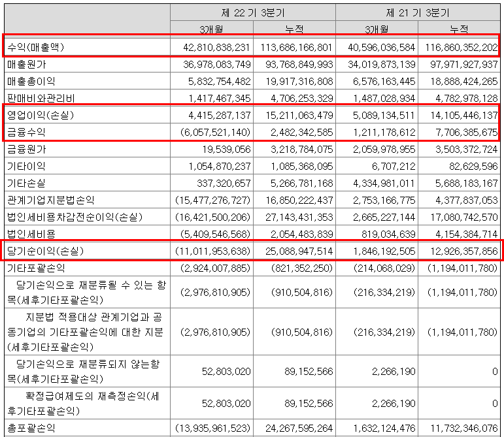Viewport: 504px width, 437px height.
Task: Select operating income value 15,211,063,479
Action: click(299, 115)
